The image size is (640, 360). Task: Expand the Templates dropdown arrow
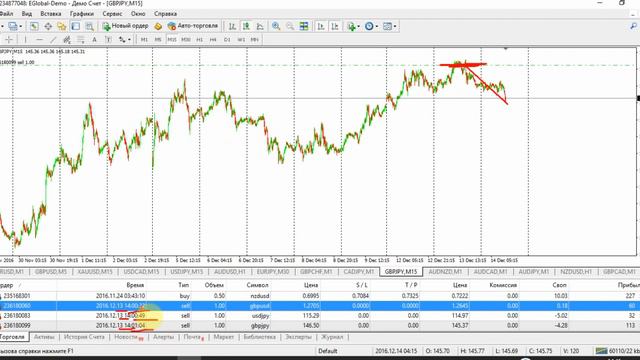395,27
